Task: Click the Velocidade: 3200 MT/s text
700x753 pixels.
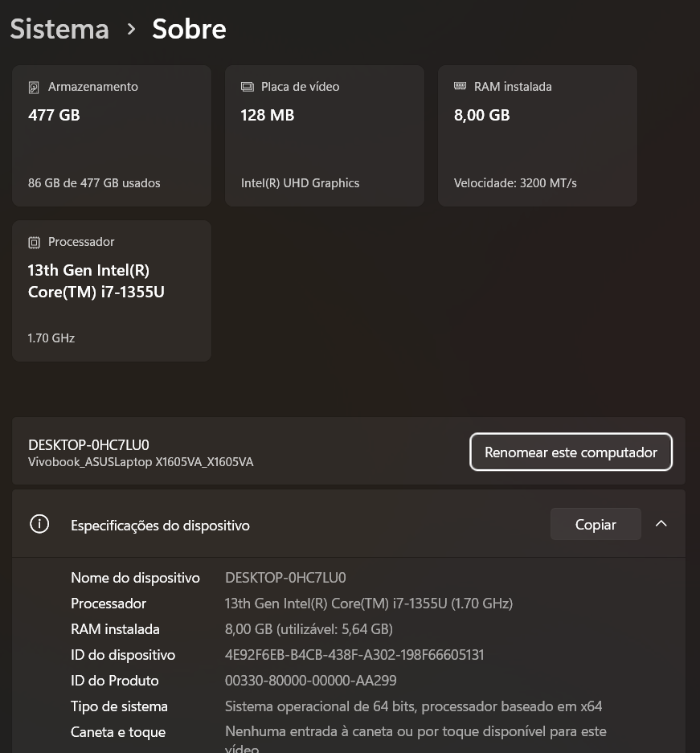Action: (515, 183)
